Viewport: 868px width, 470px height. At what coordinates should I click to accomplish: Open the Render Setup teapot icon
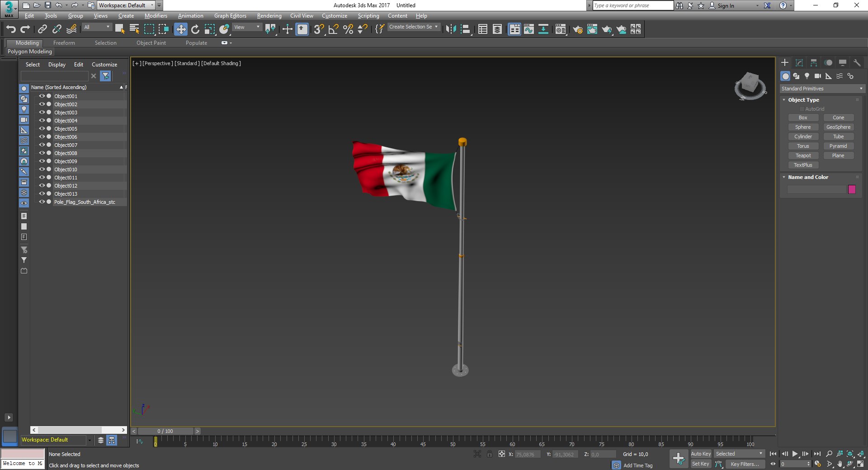(578, 29)
